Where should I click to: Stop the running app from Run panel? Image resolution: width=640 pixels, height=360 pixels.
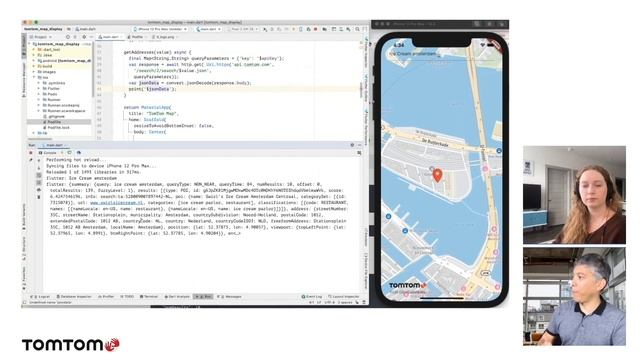click(x=31, y=153)
